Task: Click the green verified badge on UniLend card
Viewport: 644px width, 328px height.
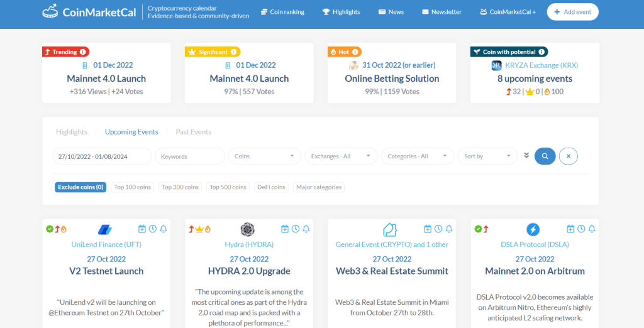Action: coord(50,229)
